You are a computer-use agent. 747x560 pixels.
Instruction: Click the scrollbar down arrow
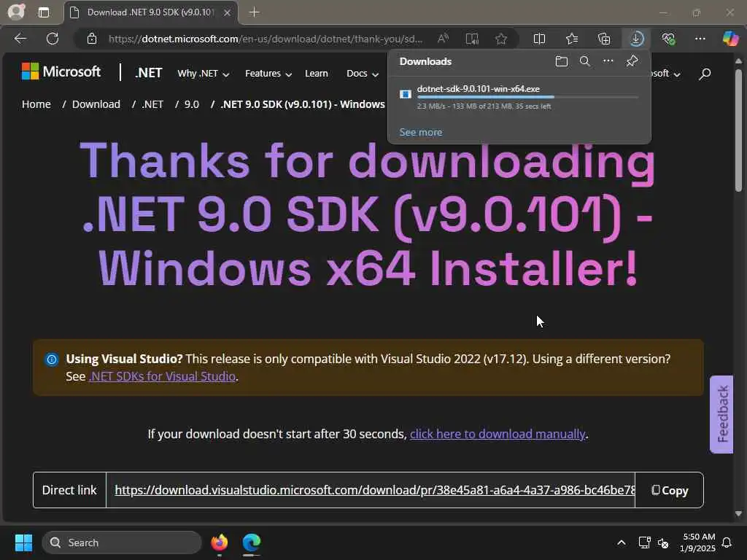pos(738,514)
